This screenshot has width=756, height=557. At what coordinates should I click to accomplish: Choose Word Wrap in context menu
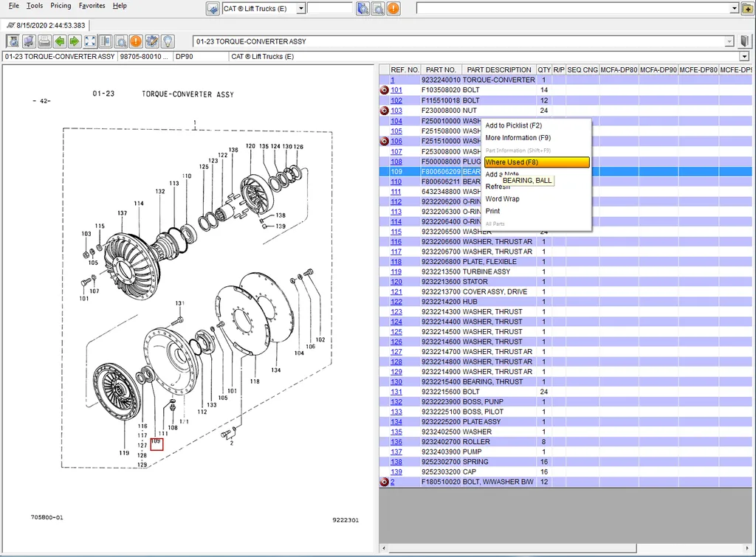coord(502,199)
